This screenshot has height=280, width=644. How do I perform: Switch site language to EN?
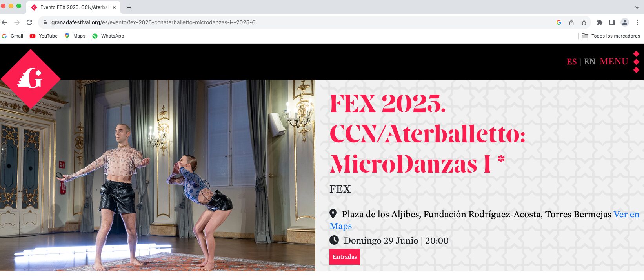pyautogui.click(x=589, y=62)
